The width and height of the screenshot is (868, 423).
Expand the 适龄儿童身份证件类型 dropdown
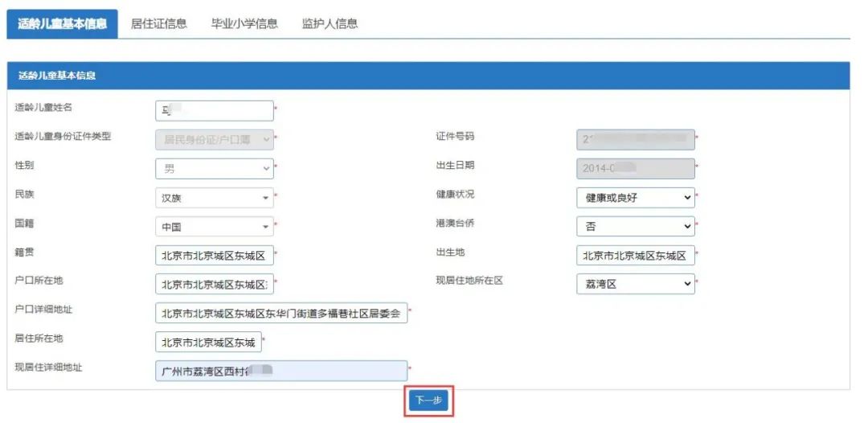click(x=214, y=140)
